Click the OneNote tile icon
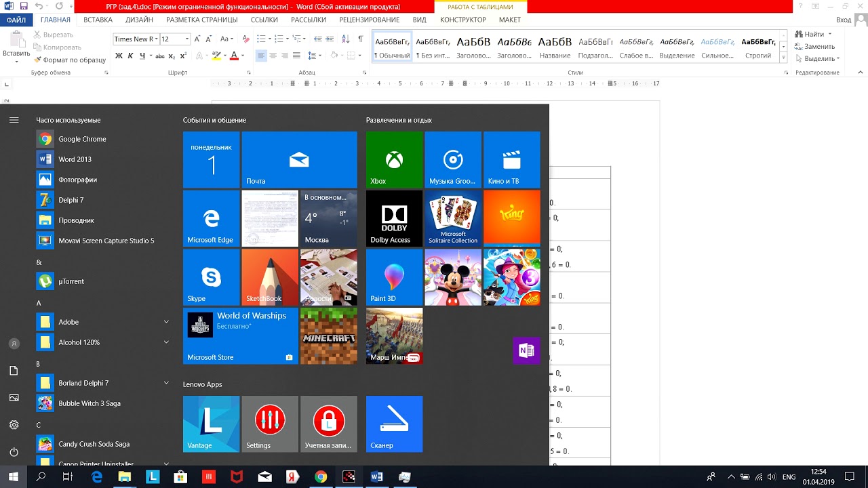This screenshot has height=488, width=868. click(526, 350)
